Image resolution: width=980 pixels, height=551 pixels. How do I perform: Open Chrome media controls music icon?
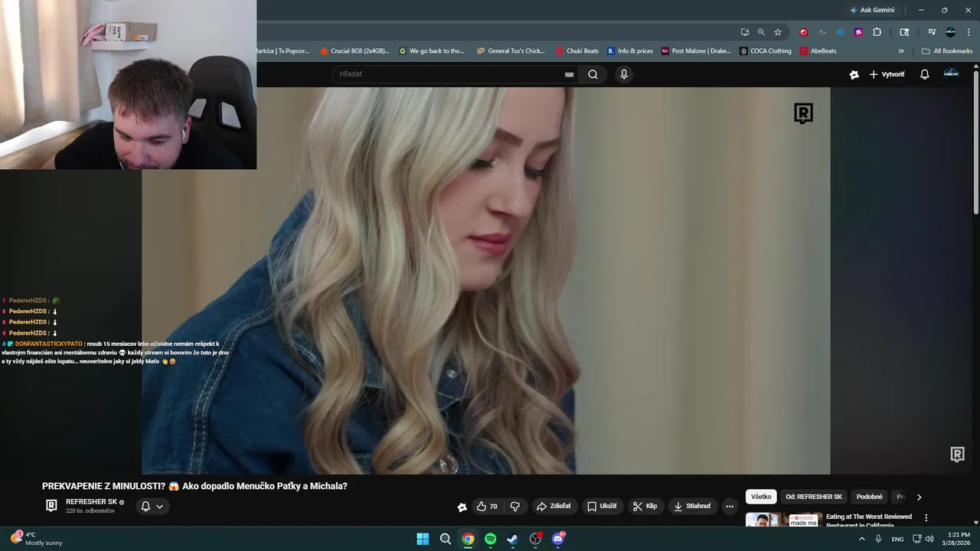click(932, 32)
